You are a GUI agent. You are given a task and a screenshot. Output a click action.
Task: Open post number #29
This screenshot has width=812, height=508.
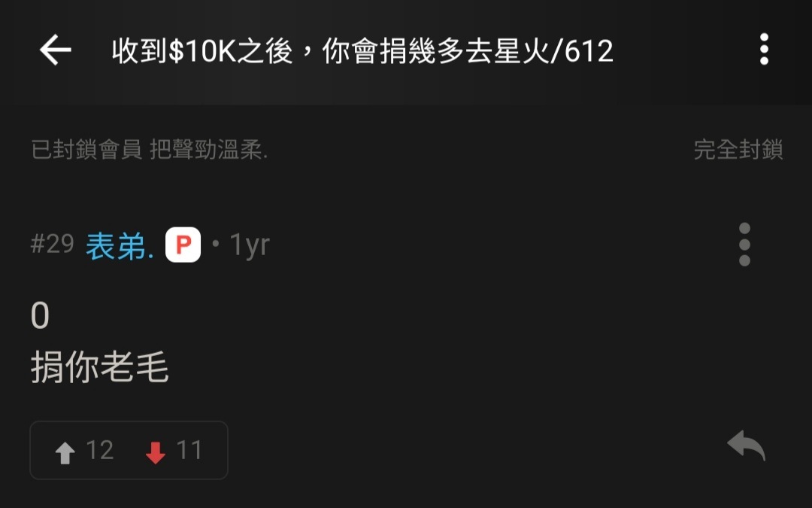(x=53, y=244)
